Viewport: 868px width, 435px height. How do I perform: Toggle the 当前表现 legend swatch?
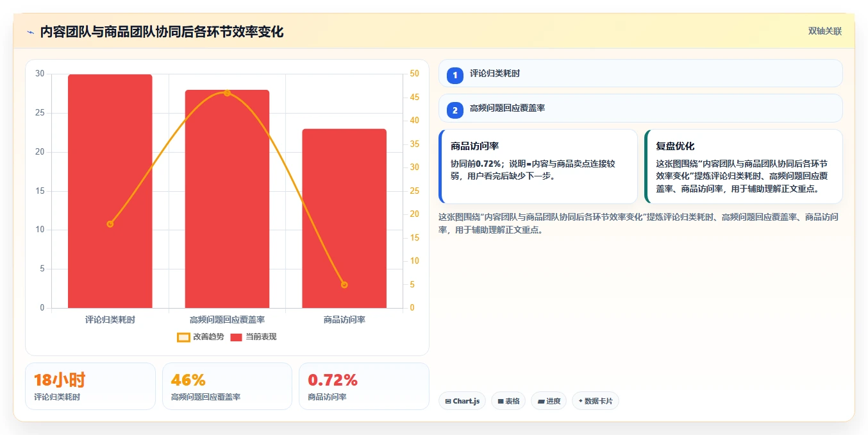(237, 337)
